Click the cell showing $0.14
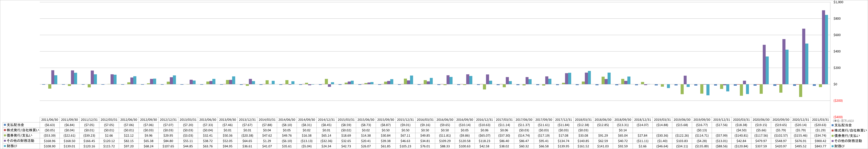Screen dimensions: 868x149 pos(622,130)
